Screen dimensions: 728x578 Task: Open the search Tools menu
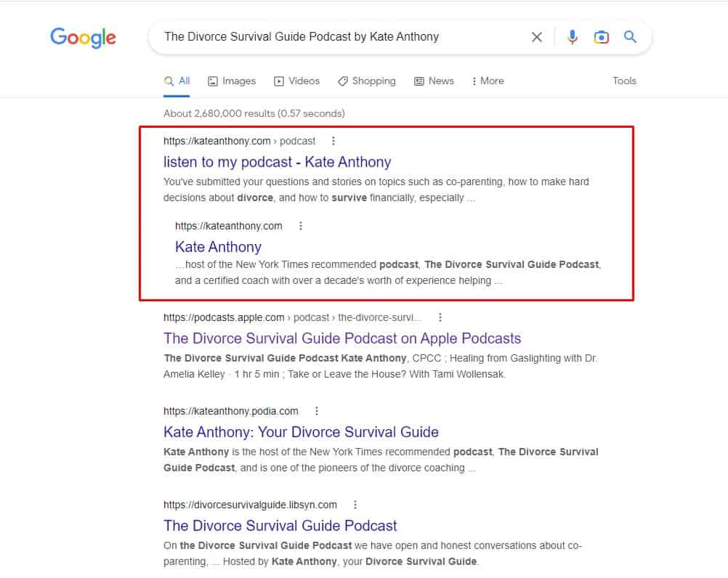pyautogui.click(x=624, y=81)
